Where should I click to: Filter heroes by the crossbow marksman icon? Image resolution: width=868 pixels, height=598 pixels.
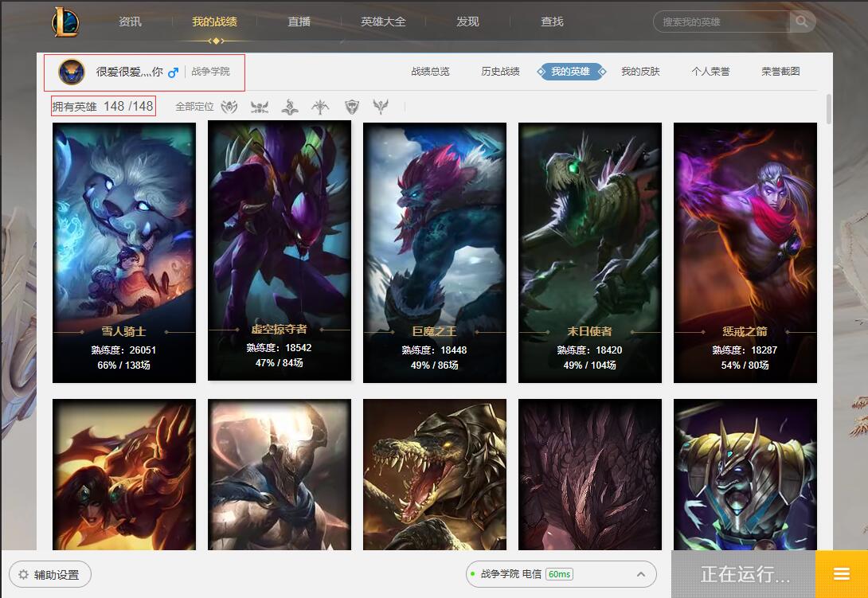(320, 107)
